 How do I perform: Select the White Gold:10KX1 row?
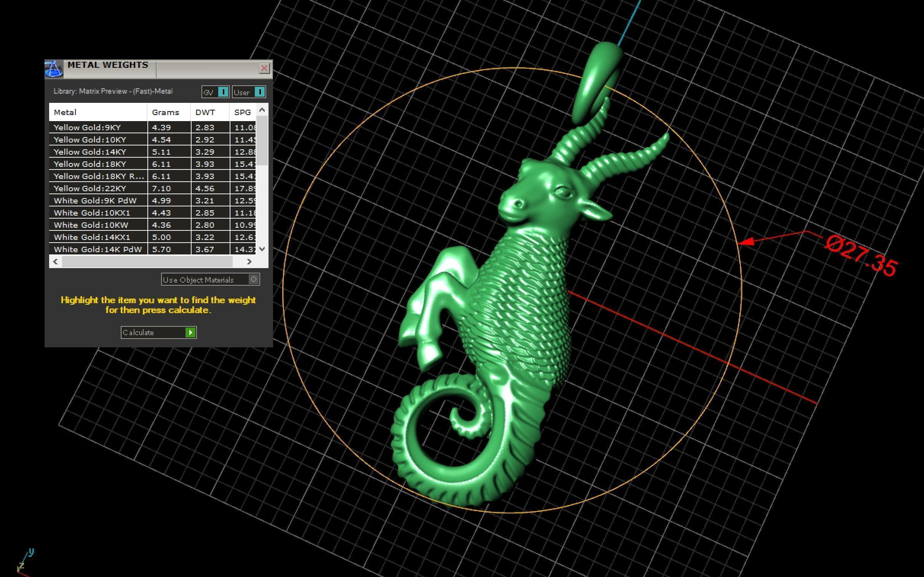coord(153,213)
